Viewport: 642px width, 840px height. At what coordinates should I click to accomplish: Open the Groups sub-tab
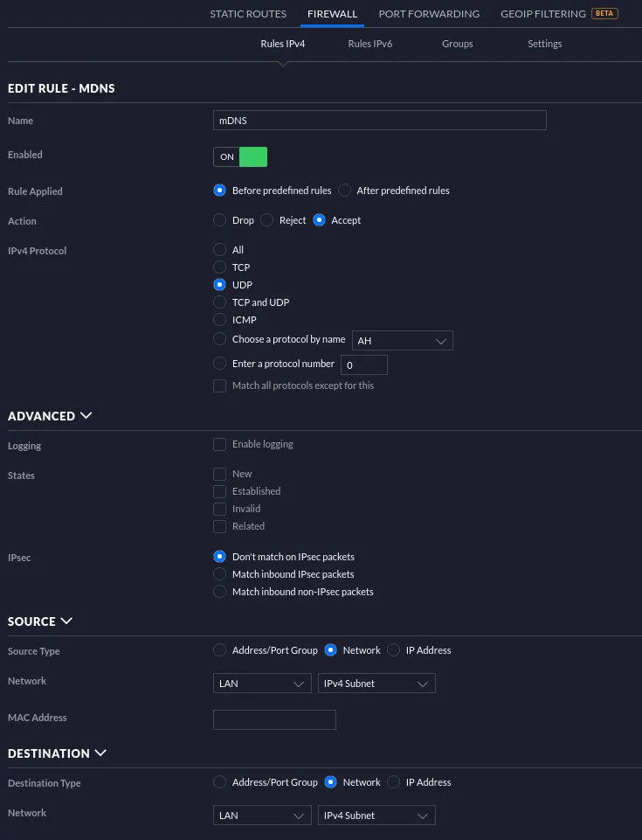[458, 44]
